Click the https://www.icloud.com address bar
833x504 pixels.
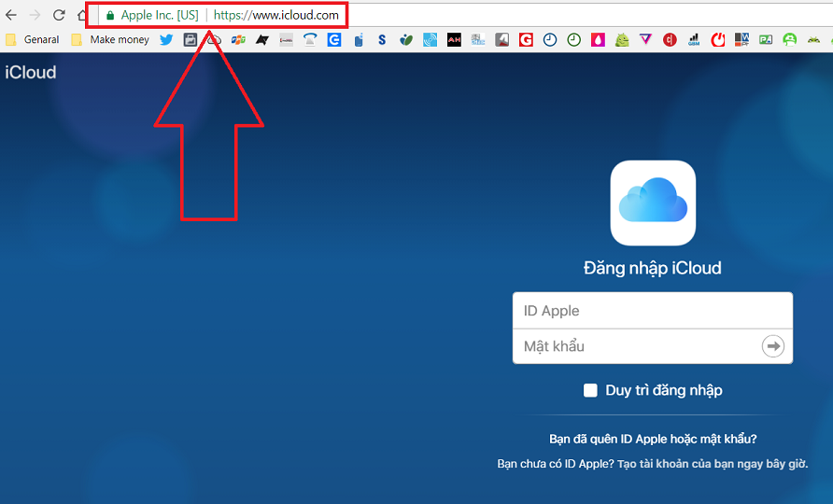[275, 16]
